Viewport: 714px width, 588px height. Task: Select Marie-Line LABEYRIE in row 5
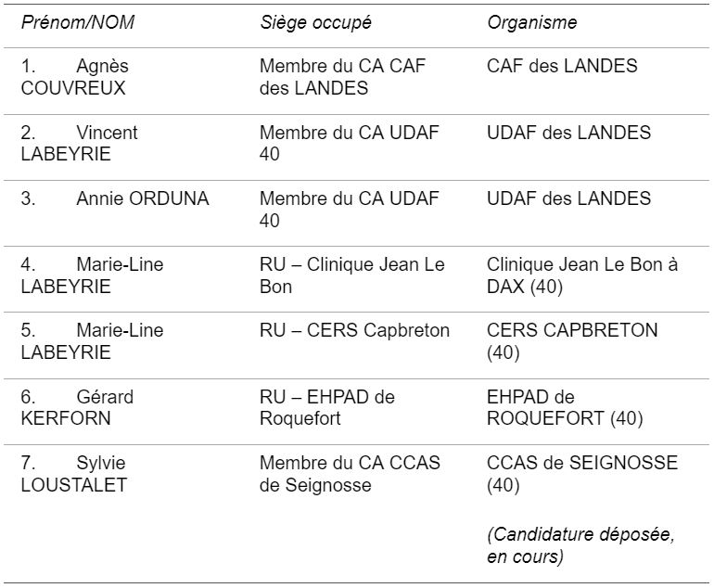click(x=91, y=341)
